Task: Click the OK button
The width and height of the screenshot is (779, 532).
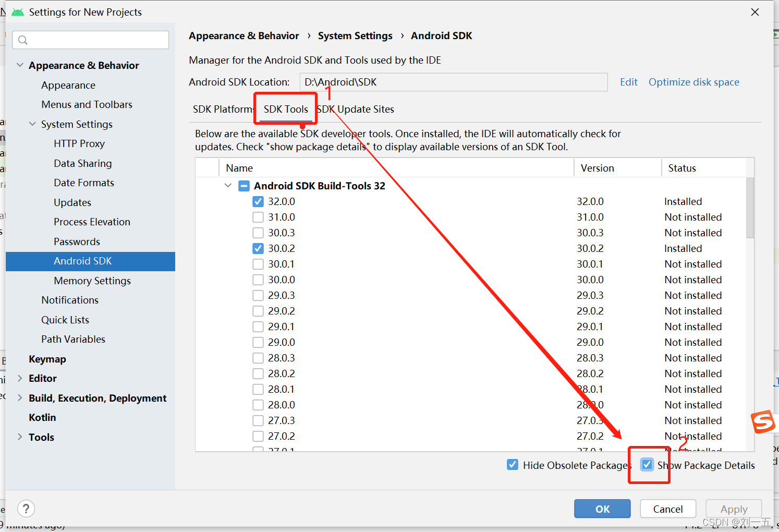Action: (x=602, y=509)
